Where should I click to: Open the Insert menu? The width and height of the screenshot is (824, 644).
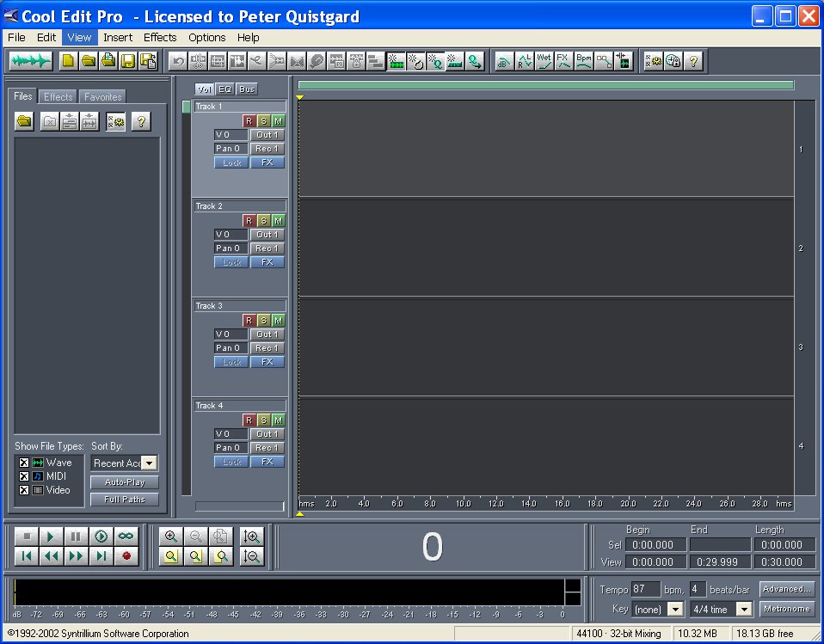(x=118, y=37)
